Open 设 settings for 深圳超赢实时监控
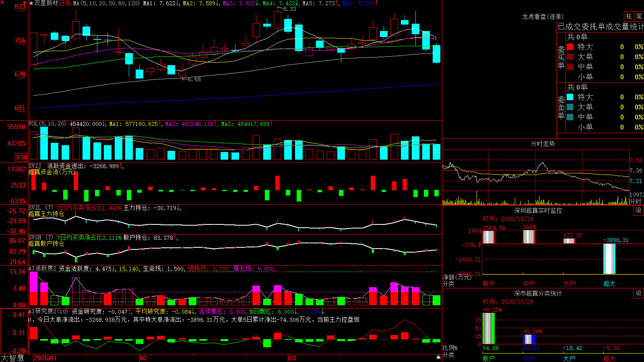 tap(639, 210)
